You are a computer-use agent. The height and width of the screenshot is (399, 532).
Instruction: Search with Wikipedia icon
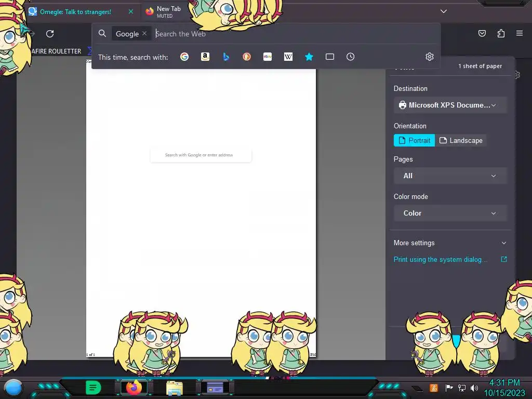[x=288, y=57]
